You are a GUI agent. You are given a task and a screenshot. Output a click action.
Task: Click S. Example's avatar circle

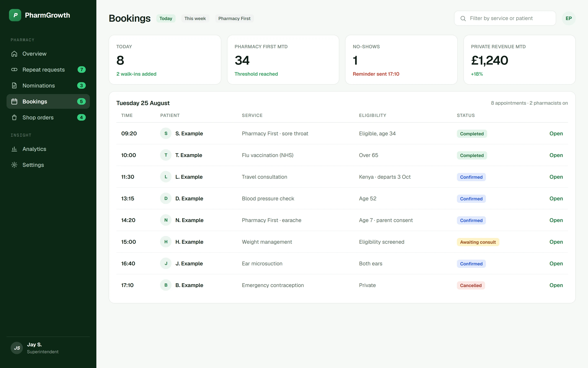click(x=166, y=133)
